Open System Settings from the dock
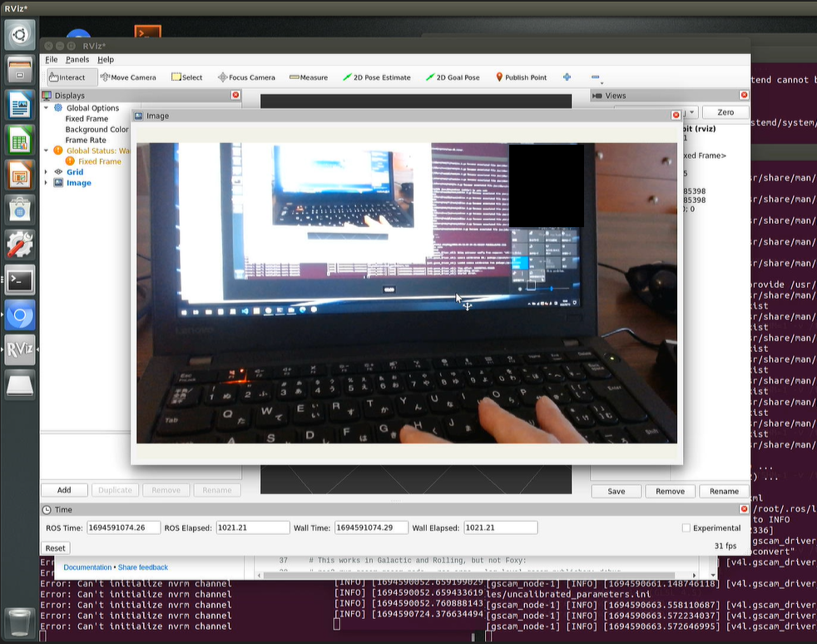Image resolution: width=817 pixels, height=644 pixels. (x=20, y=245)
